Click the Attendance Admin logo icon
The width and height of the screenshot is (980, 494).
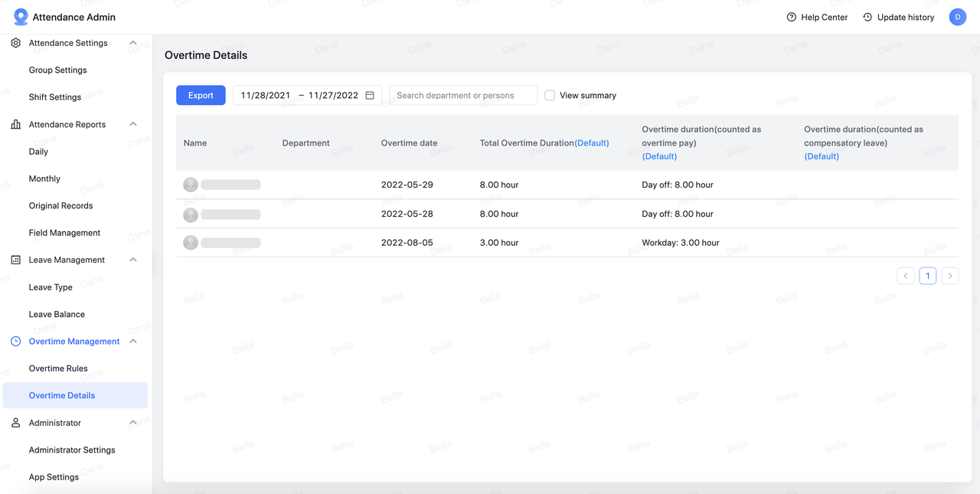[21, 17]
